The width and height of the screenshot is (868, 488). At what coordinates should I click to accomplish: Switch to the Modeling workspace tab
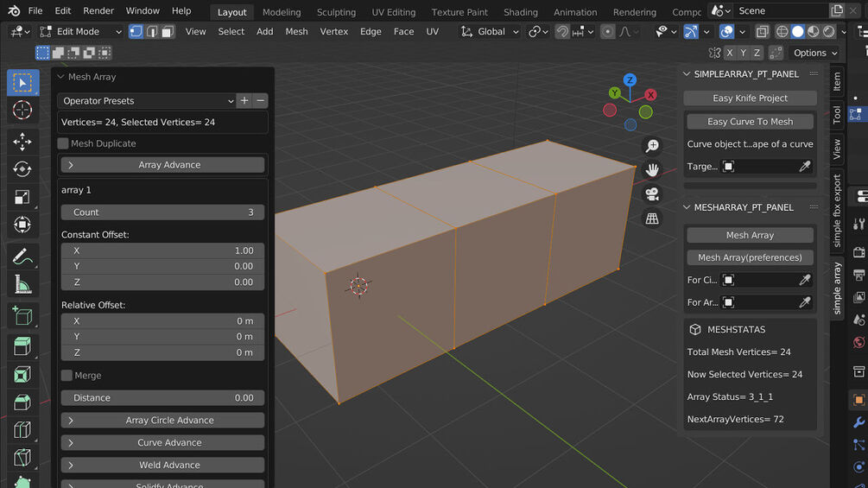282,11
